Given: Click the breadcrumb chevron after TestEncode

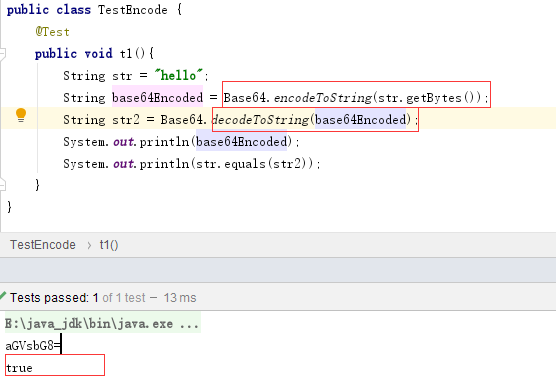Looking at the screenshot, I should click(89, 245).
